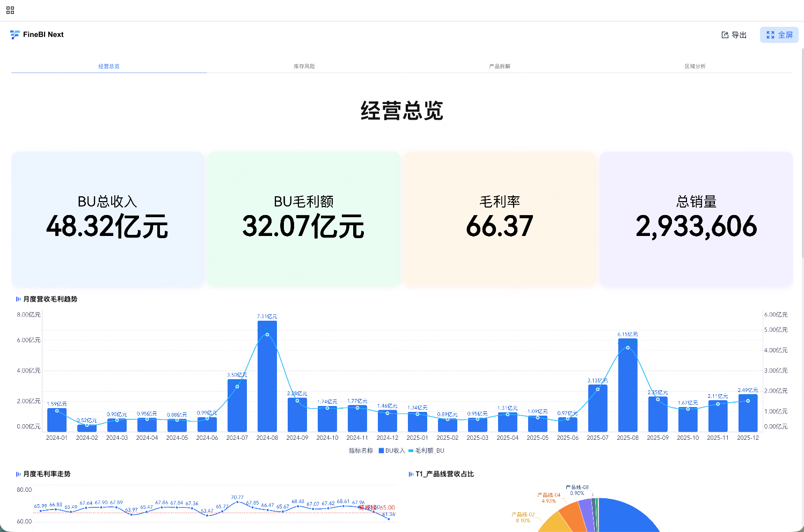This screenshot has width=804, height=532.
Task: Click the 2024-07 revenue bar
Action: 237,405
